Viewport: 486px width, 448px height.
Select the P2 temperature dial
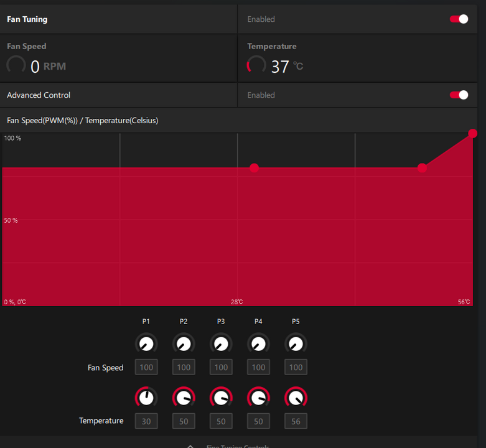[x=184, y=397]
